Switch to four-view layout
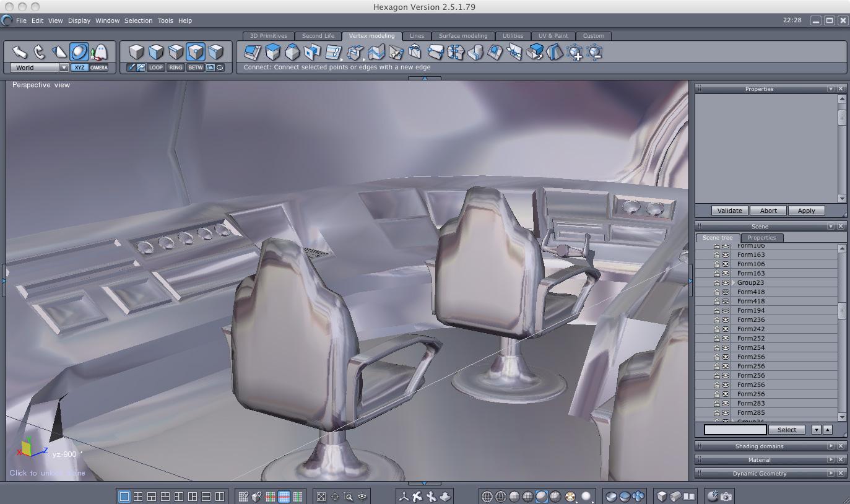 (138, 496)
